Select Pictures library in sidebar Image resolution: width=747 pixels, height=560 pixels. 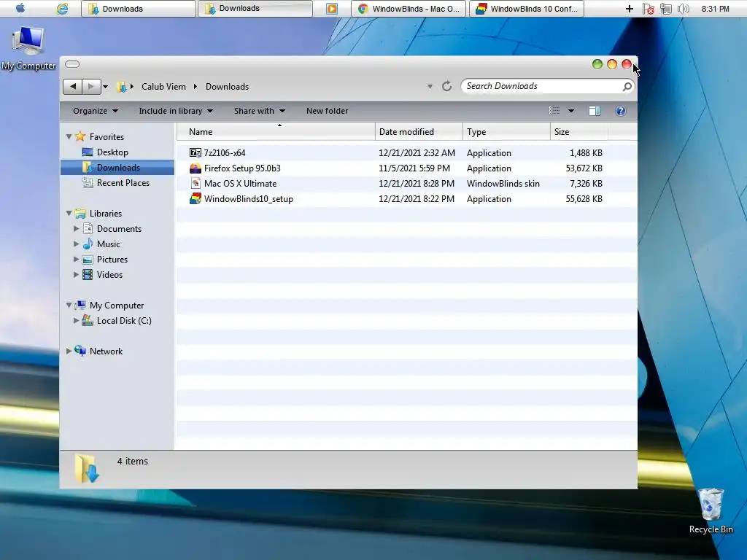pos(112,260)
